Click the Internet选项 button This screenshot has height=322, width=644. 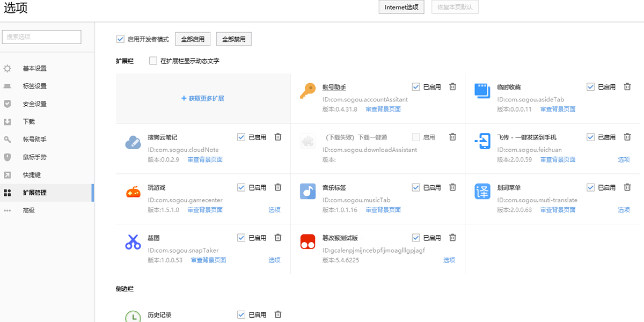(401, 8)
